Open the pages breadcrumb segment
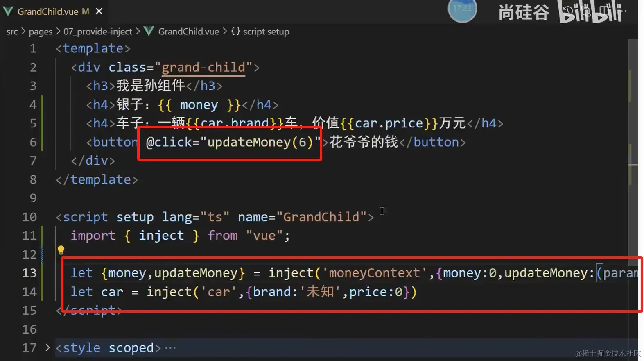Image resolution: width=644 pixels, height=361 pixels. 41,32
